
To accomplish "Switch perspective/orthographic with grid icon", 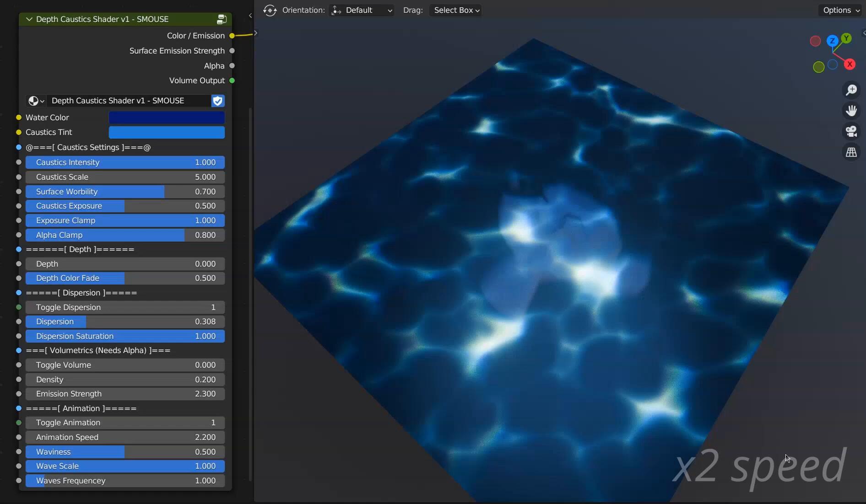I will pos(851,152).
